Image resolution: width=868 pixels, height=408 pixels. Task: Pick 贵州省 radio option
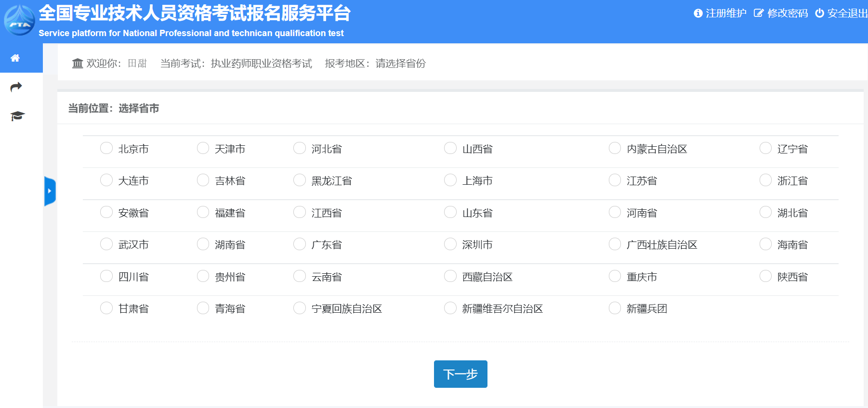(203, 276)
